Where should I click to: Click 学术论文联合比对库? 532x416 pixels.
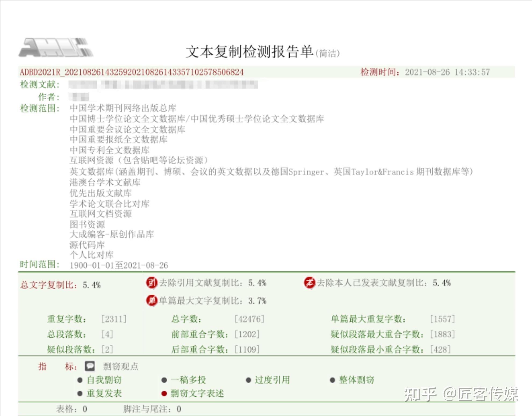click(109, 204)
